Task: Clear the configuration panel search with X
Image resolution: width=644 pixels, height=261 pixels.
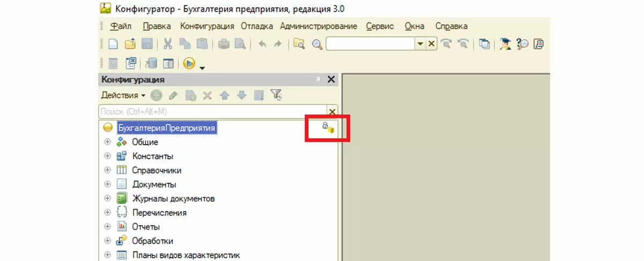Action: (332, 111)
